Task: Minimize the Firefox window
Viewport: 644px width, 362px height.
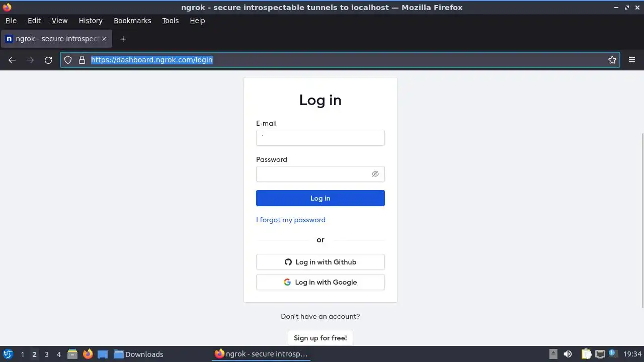Action: click(616, 7)
